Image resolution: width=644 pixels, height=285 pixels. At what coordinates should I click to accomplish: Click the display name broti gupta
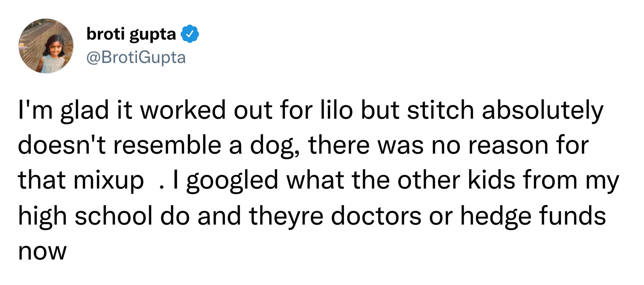[x=131, y=34]
